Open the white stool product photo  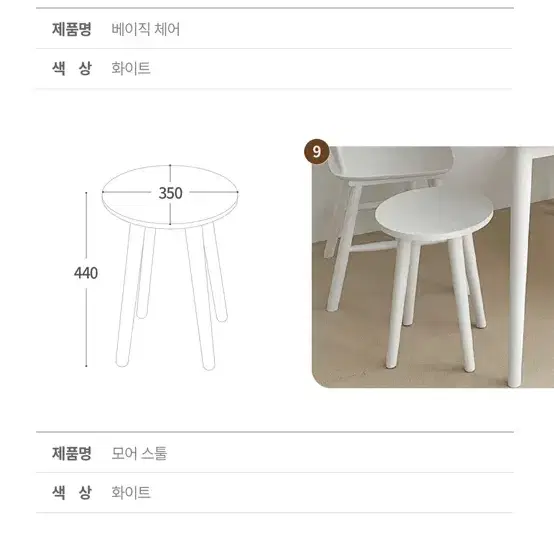click(433, 267)
